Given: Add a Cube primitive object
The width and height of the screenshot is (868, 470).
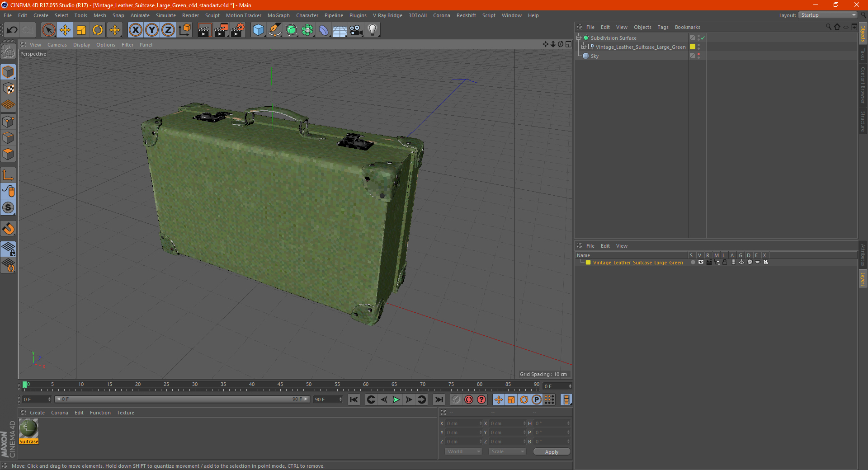Looking at the screenshot, I should pyautogui.click(x=258, y=30).
